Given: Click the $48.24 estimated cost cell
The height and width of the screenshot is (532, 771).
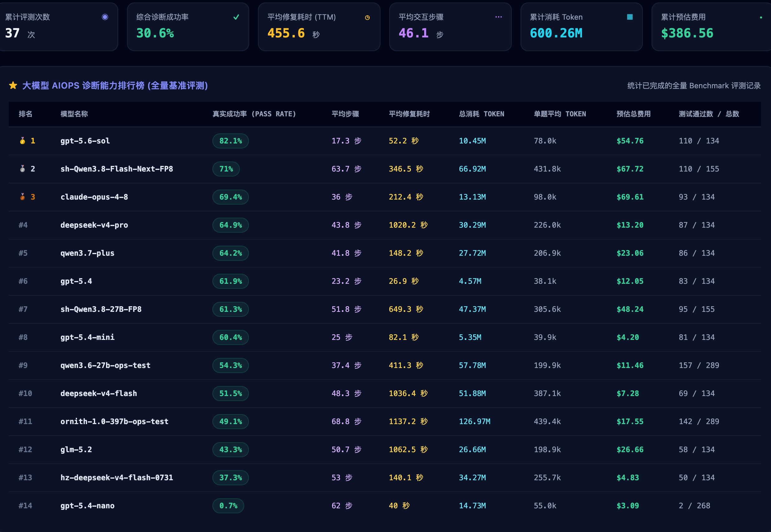Looking at the screenshot, I should tap(630, 309).
